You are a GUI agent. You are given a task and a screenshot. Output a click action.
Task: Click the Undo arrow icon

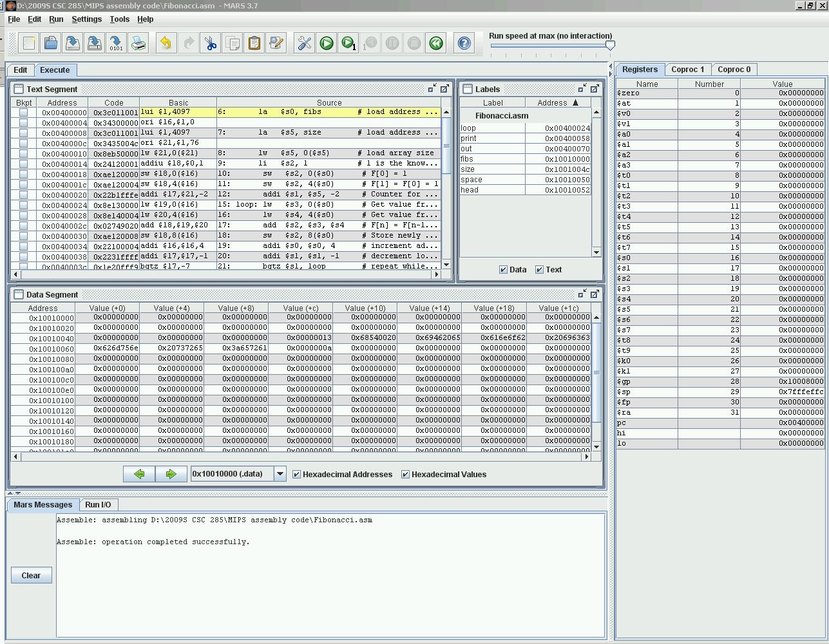click(x=166, y=43)
